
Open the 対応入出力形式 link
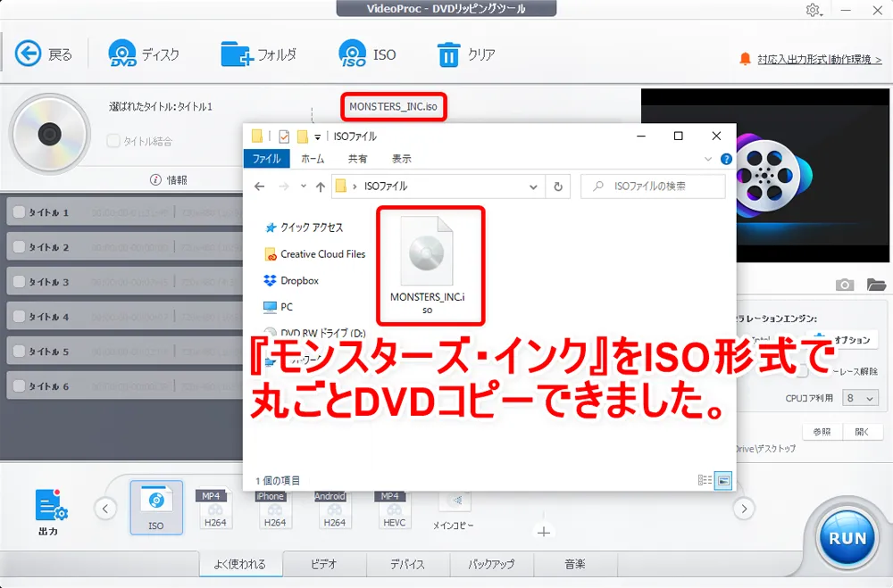[819, 59]
